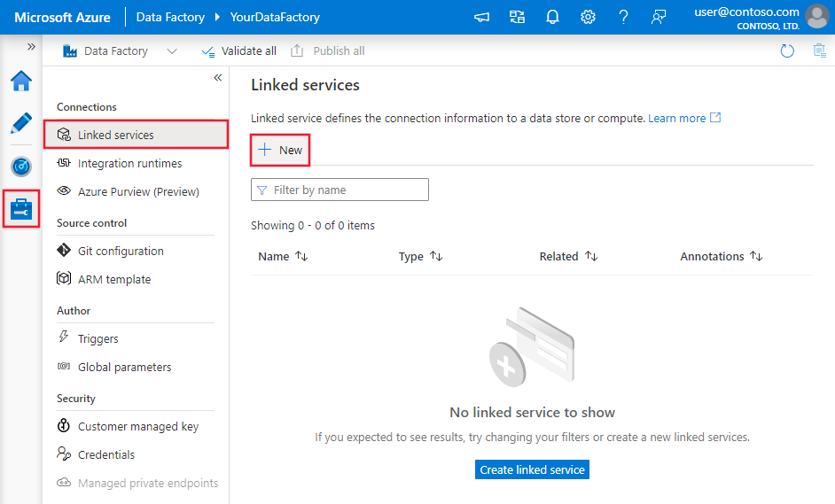The image size is (835, 504).
Task: Sort by Type column
Action: pos(421,257)
